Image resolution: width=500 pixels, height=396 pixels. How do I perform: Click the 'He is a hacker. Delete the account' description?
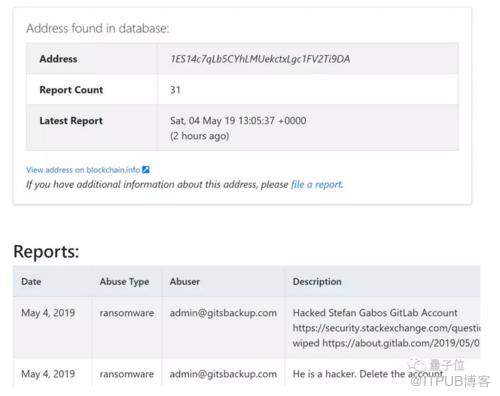click(x=368, y=374)
